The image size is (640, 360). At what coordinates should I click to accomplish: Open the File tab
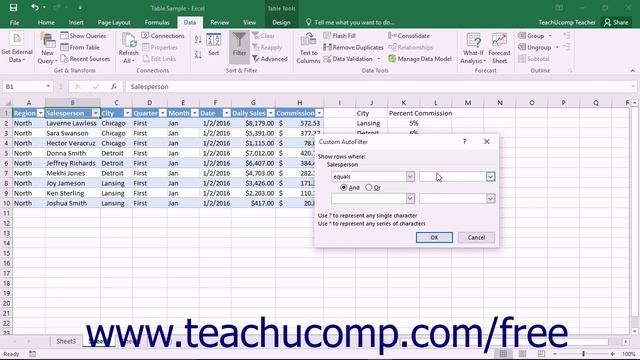(x=14, y=22)
